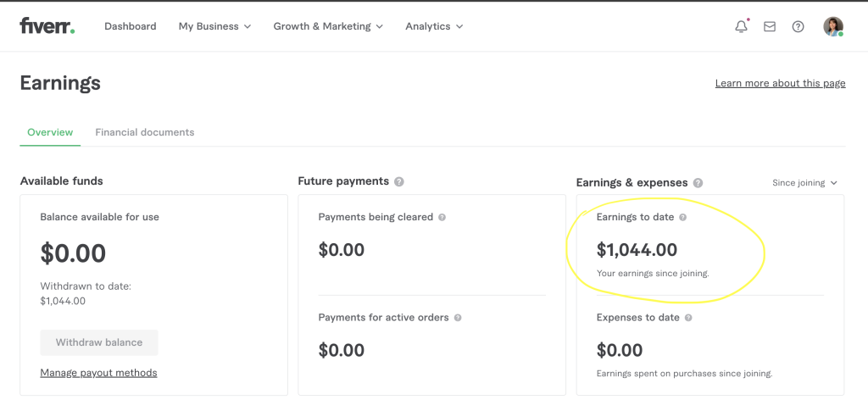Viewport: 868px width, 411px height.
Task: Click the Earnings & expenses info icon
Action: (698, 182)
